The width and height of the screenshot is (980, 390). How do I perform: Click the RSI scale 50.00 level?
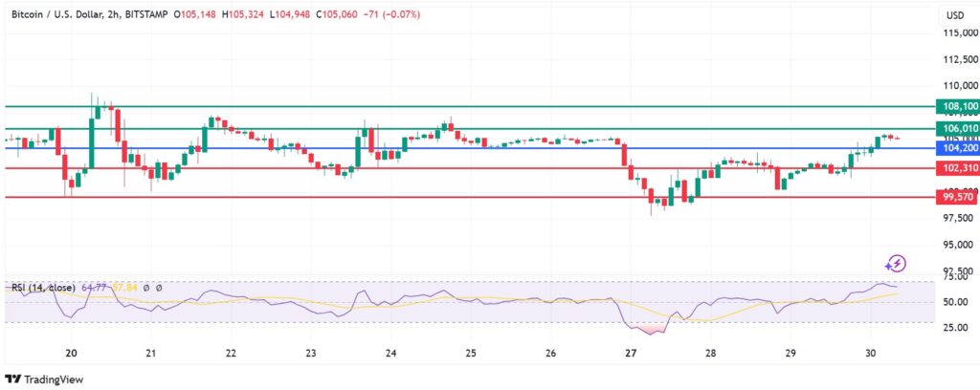coord(954,302)
